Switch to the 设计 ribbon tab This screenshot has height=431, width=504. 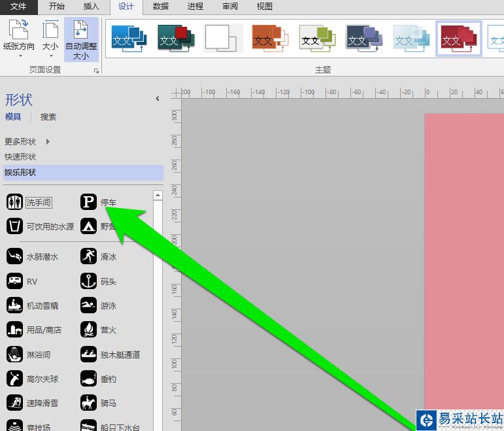pos(126,7)
